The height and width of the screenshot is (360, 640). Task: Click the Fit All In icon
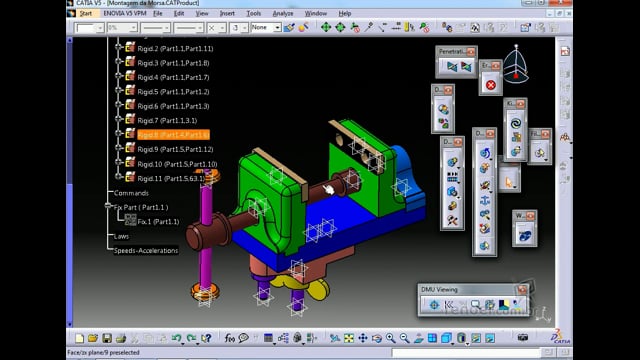coord(349,338)
